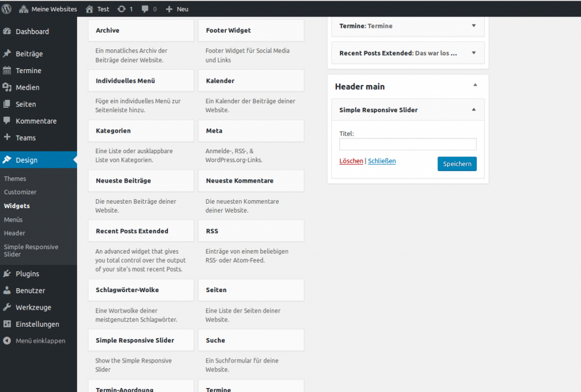
Task: Click the Menü einklappen label
Action: click(x=40, y=341)
